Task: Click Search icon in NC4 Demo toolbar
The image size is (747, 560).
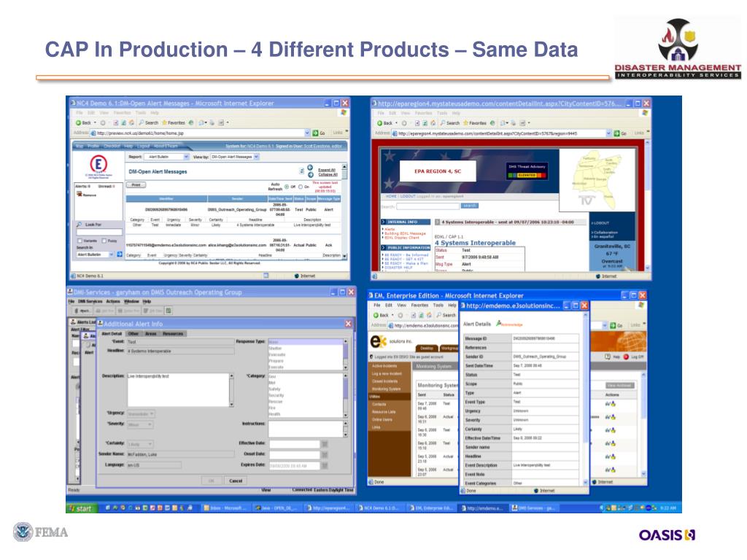Action: pyautogui.click(x=142, y=122)
